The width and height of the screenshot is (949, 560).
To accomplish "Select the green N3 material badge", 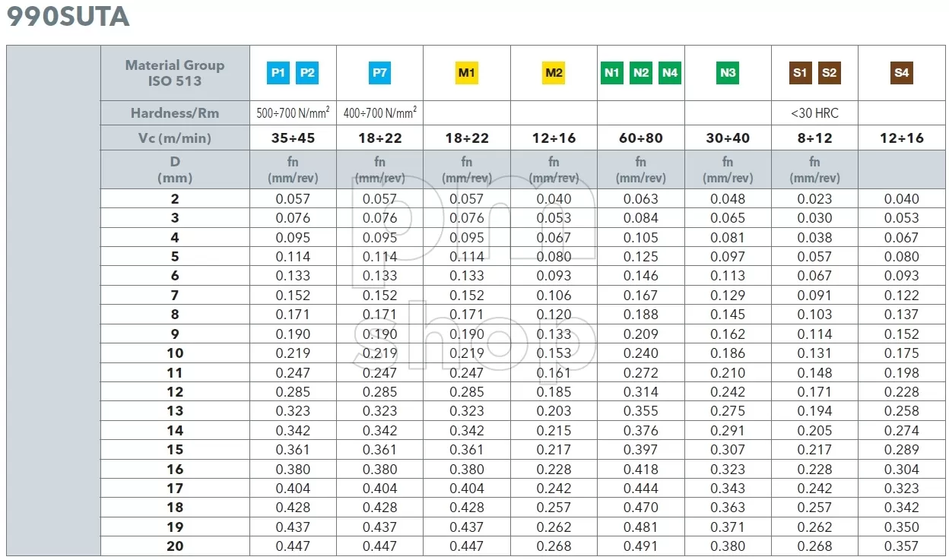I will click(728, 73).
